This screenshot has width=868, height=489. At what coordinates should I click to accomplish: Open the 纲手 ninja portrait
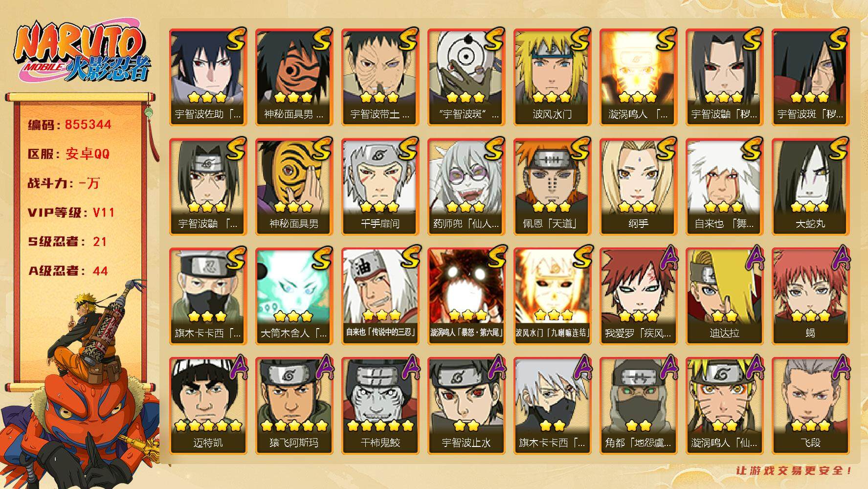(638, 186)
